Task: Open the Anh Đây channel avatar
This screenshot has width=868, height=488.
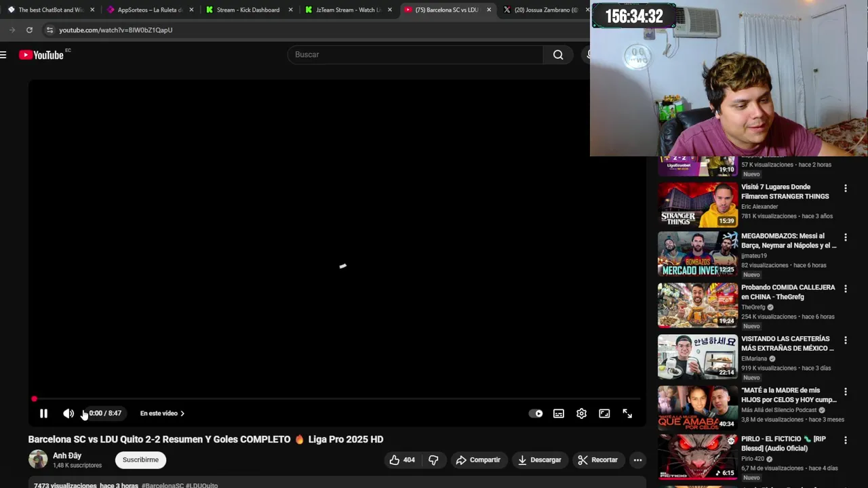Action: [38, 460]
